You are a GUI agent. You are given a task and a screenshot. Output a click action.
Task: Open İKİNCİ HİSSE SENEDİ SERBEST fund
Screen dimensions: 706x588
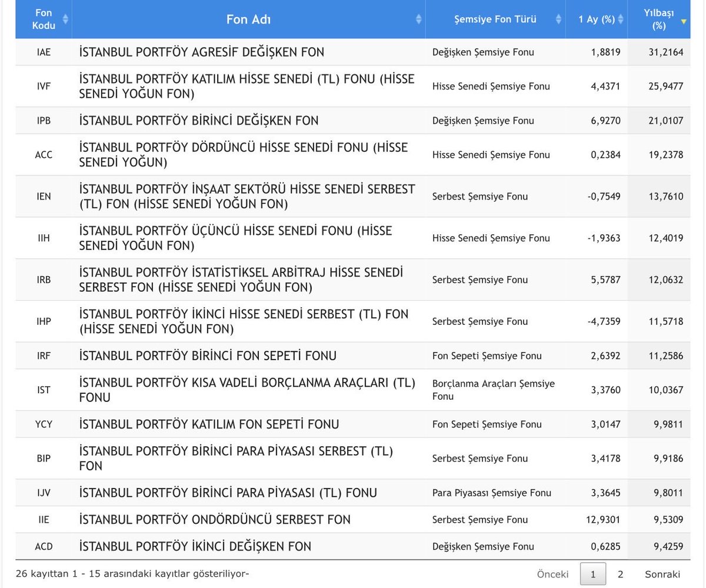point(244,321)
